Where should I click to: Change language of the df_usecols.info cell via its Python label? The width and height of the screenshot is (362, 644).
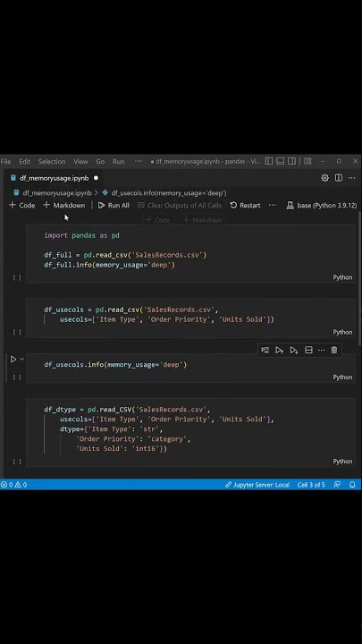pos(342,377)
